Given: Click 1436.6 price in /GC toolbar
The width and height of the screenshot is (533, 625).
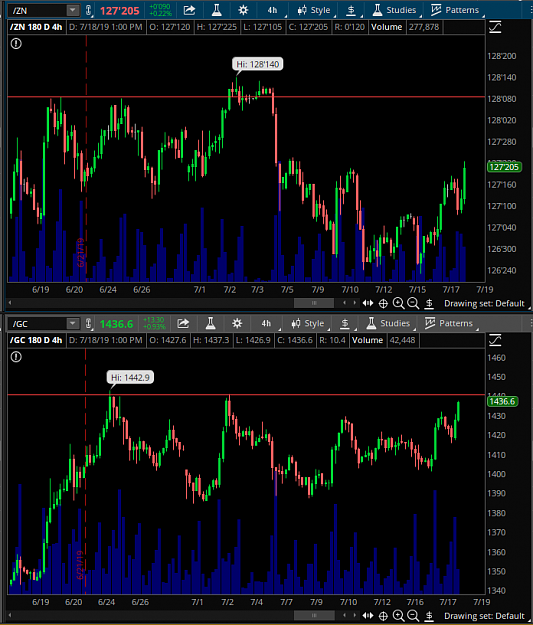Looking at the screenshot, I should tap(116, 324).
